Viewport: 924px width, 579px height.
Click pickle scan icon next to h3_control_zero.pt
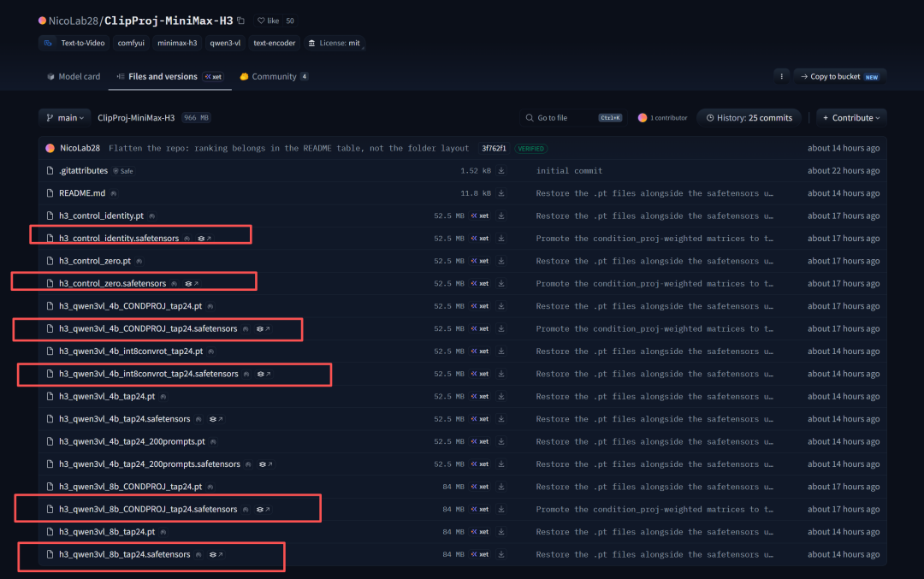(x=139, y=261)
